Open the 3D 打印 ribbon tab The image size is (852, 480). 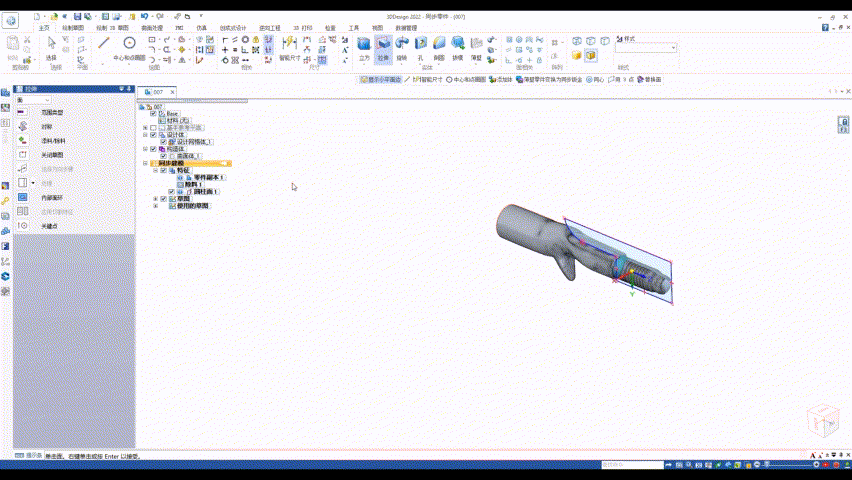(303, 28)
